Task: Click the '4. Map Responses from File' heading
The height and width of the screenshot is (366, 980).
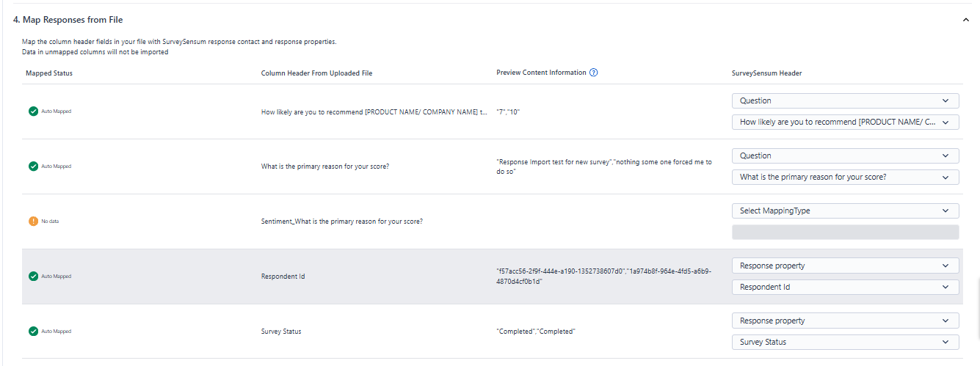Action: point(68,20)
